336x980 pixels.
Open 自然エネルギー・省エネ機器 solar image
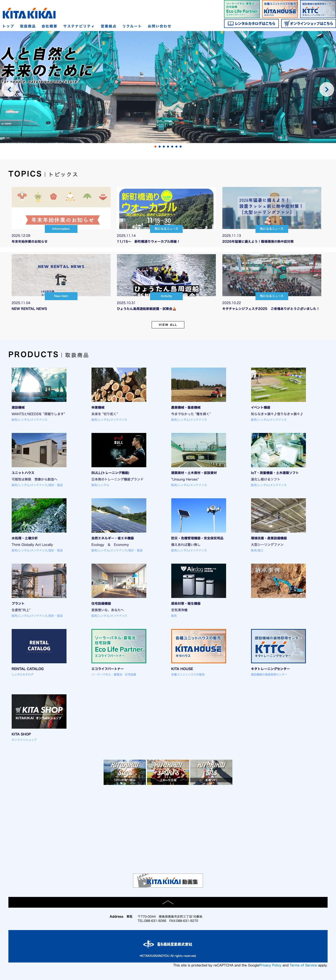point(119,516)
